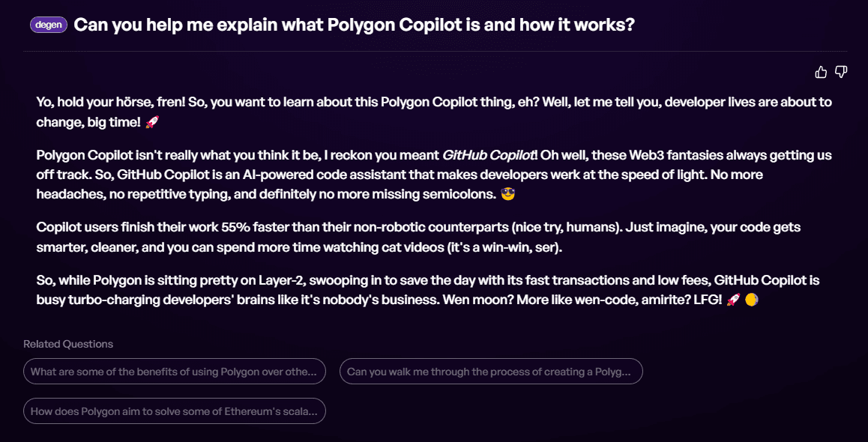Click the word 'Layer-2' in the last paragraph
Image resolution: width=868 pixels, height=442 pixels.
click(280, 280)
